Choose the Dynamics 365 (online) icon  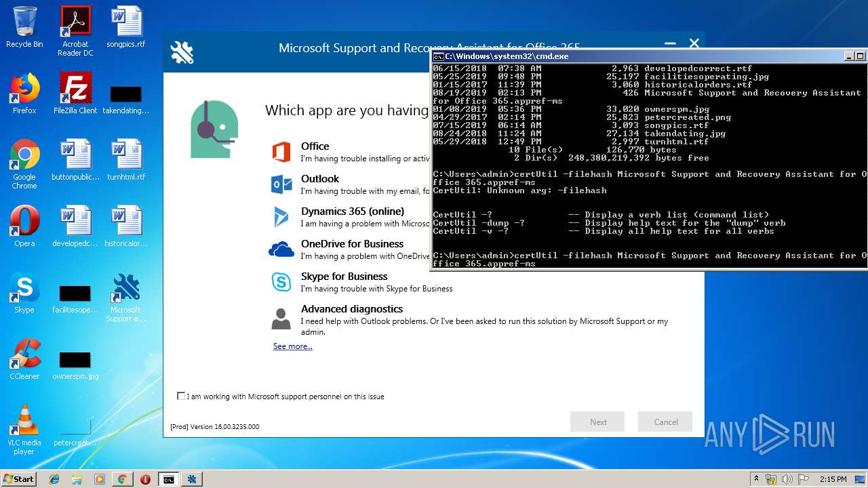(281, 217)
